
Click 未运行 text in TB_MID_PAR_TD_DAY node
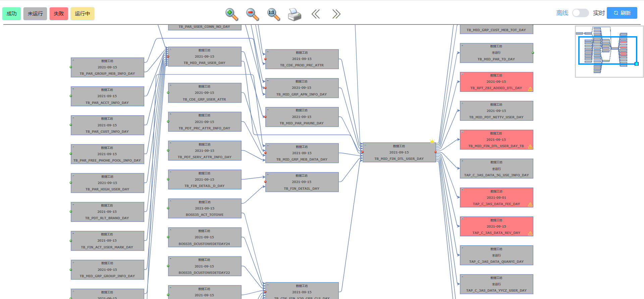point(496,53)
